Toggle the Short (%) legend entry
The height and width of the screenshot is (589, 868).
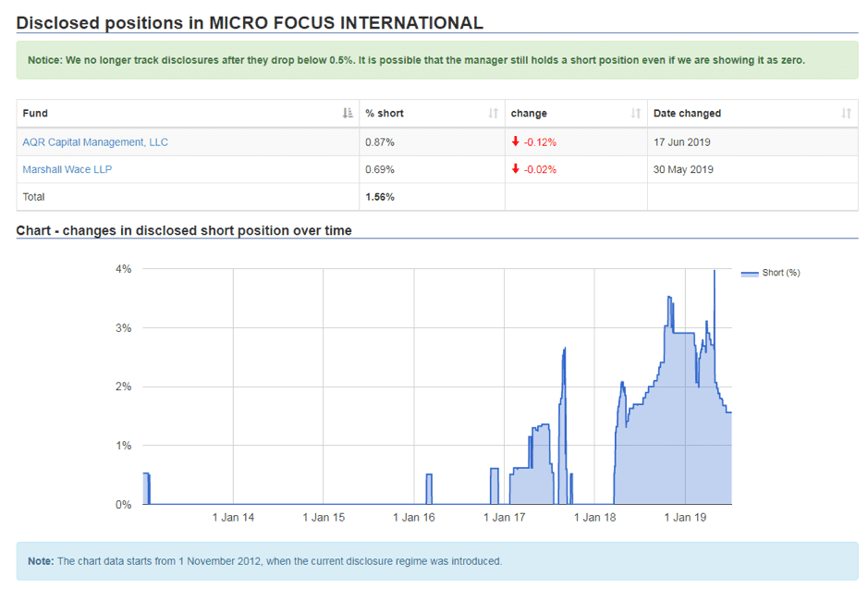tap(771, 273)
